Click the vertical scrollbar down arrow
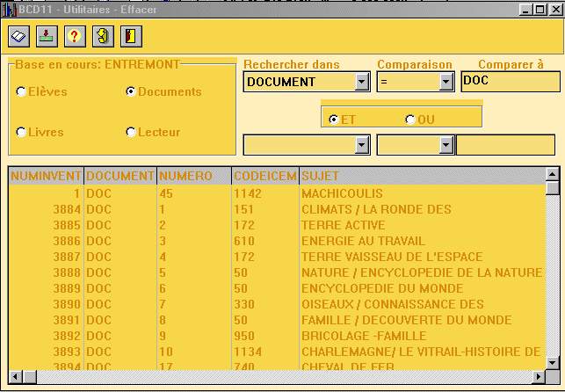The height and width of the screenshot is (392, 565). (552, 362)
